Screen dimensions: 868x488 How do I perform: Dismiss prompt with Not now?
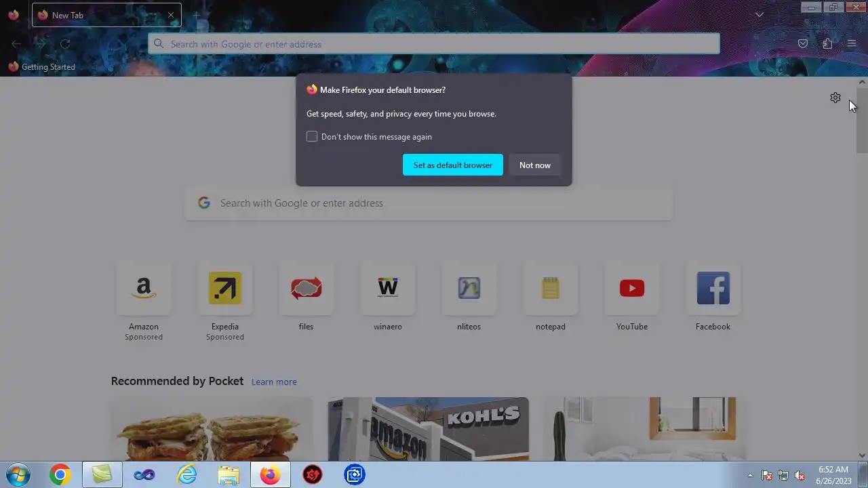coord(535,165)
